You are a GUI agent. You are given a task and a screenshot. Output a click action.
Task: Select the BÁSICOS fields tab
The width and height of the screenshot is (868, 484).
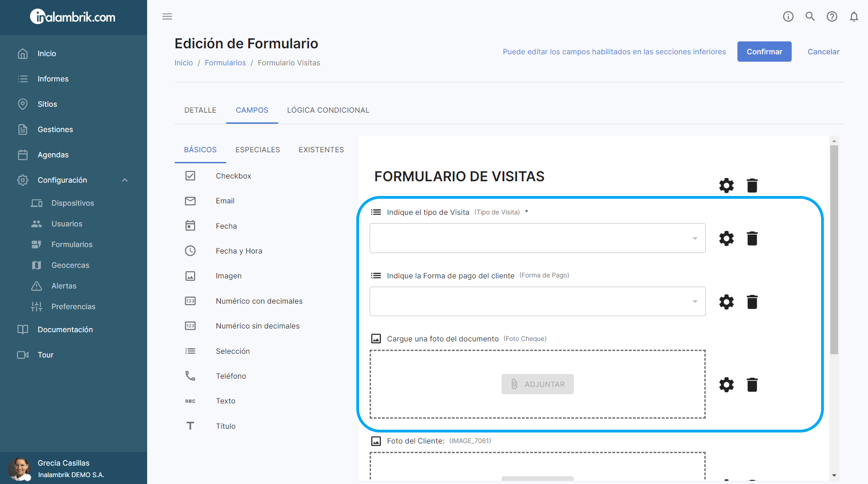pos(200,150)
